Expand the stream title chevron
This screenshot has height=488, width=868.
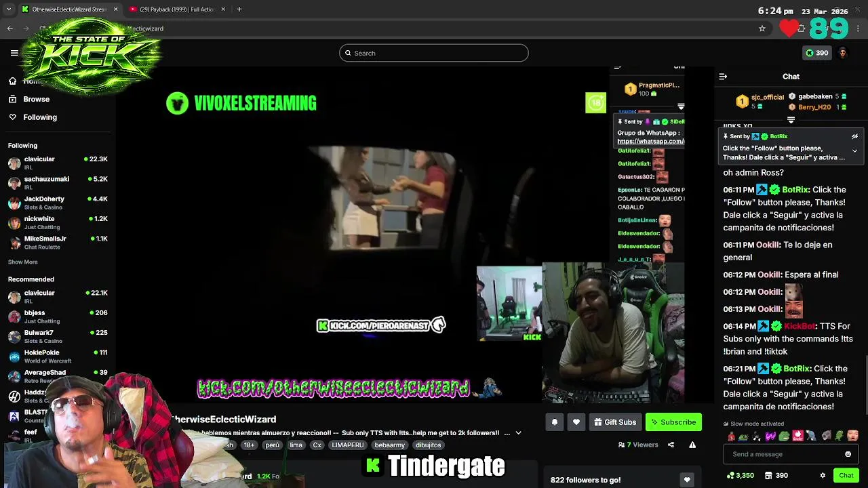[518, 433]
